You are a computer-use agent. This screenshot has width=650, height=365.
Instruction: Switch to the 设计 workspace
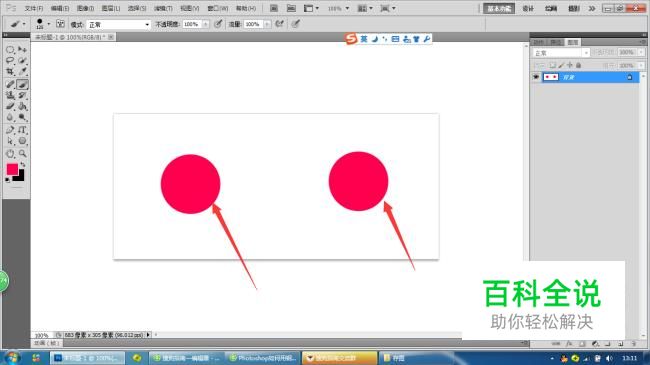click(x=528, y=8)
